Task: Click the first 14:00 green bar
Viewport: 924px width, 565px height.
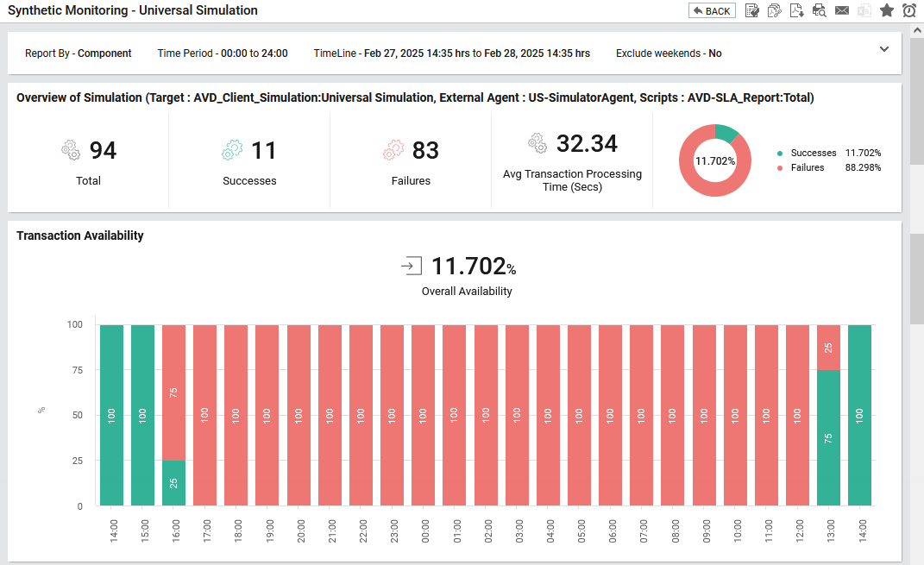Action: click(112, 415)
